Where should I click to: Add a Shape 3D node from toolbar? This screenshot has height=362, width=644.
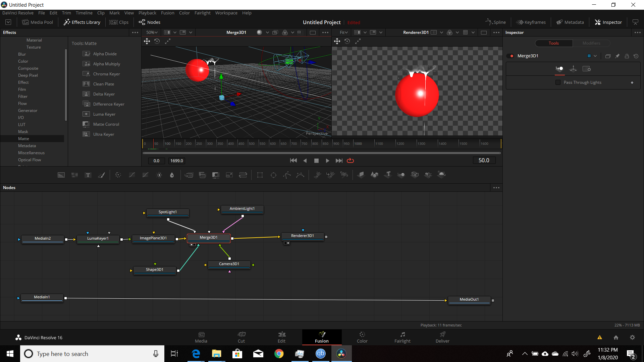coord(374,175)
